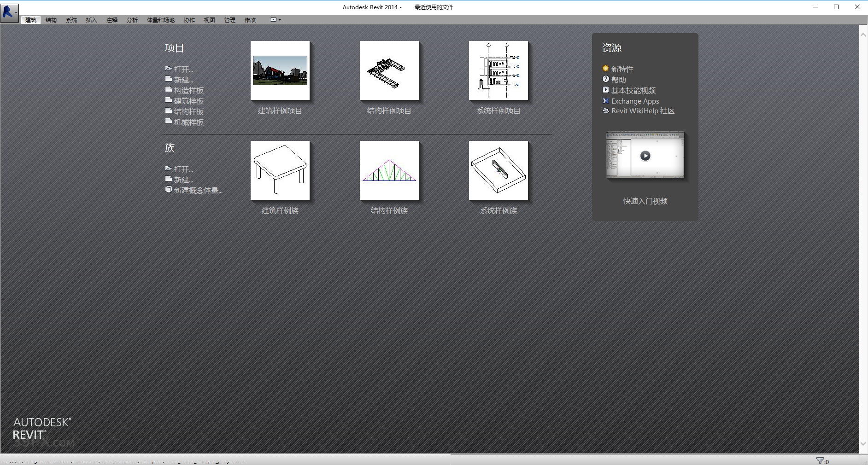Open the quick access toolbar dropdown arrow
This screenshot has height=465, width=868.
pyautogui.click(x=279, y=20)
